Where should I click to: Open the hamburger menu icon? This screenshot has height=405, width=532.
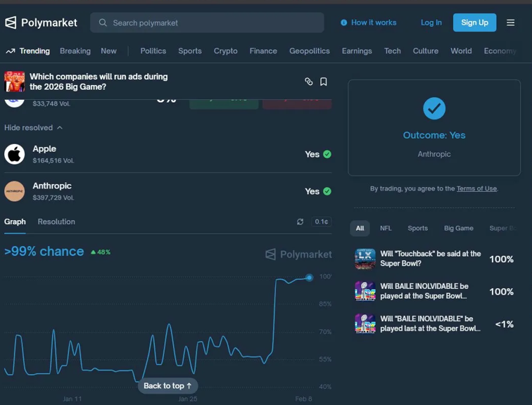click(510, 22)
